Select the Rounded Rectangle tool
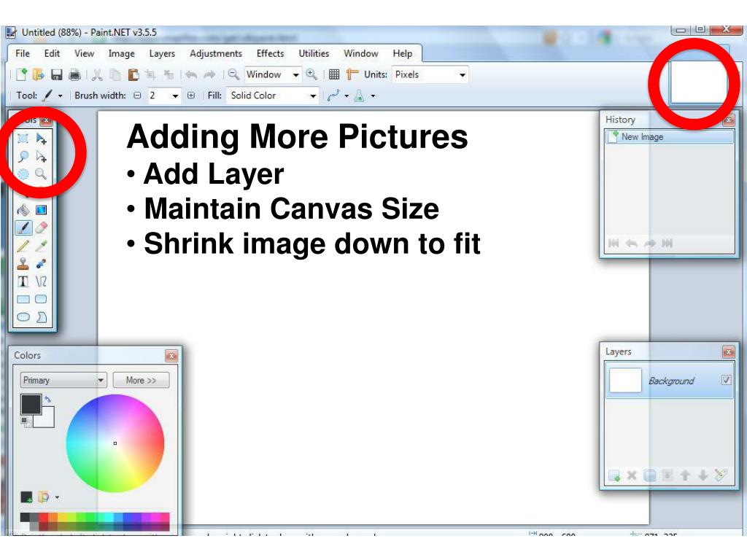Image resolution: width=747 pixels, height=560 pixels. pos(42,299)
